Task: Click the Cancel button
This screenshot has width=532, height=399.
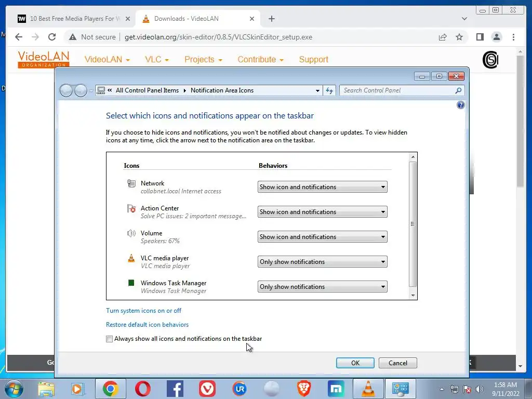Action: click(x=397, y=363)
